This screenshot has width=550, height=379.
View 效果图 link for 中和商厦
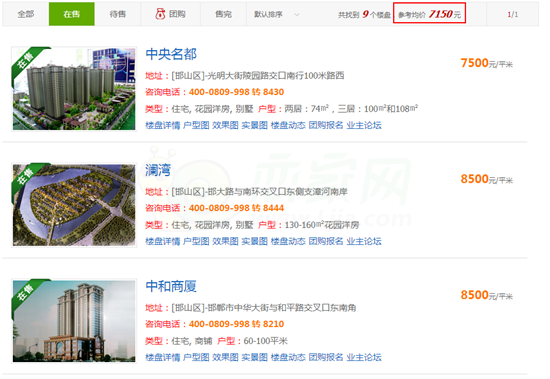[x=225, y=358]
